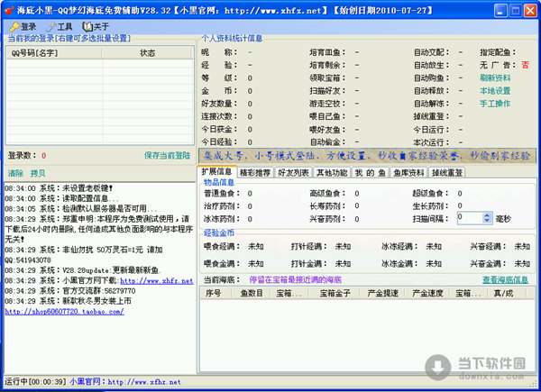The width and height of the screenshot is (541, 392).
Task: Open the 登录 menu with key icon
Action: point(23,26)
